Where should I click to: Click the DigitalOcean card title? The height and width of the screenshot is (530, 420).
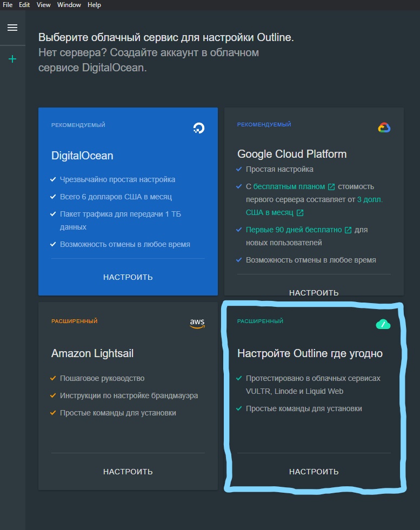(x=82, y=156)
